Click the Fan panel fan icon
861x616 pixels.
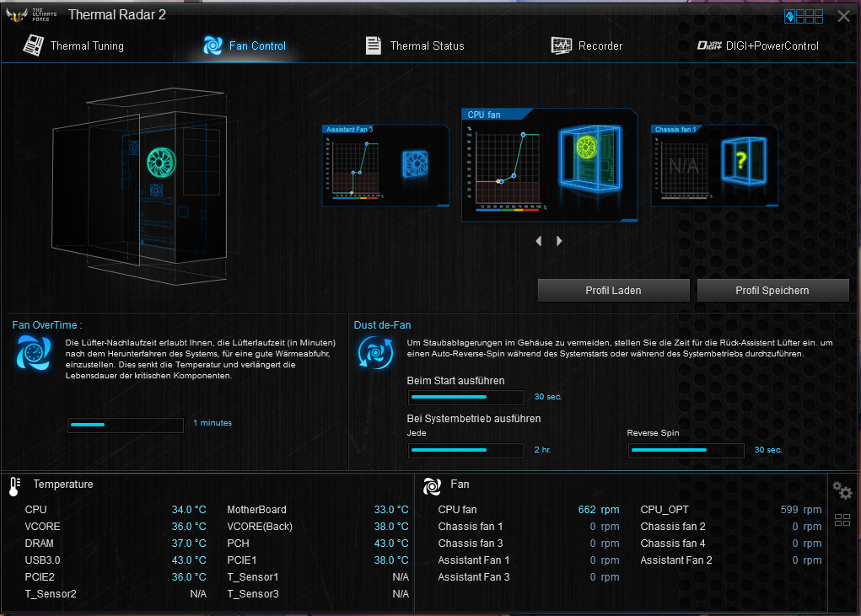[x=432, y=486]
